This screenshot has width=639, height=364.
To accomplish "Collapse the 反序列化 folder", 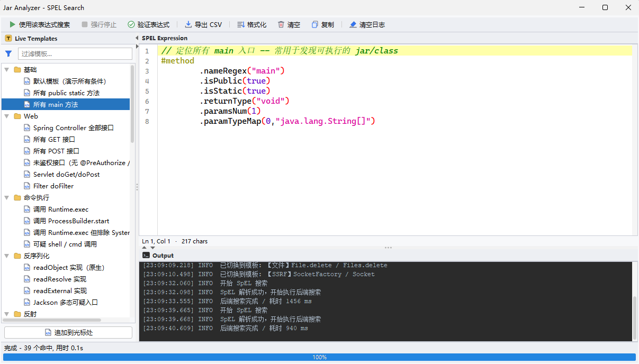I will [x=7, y=256].
